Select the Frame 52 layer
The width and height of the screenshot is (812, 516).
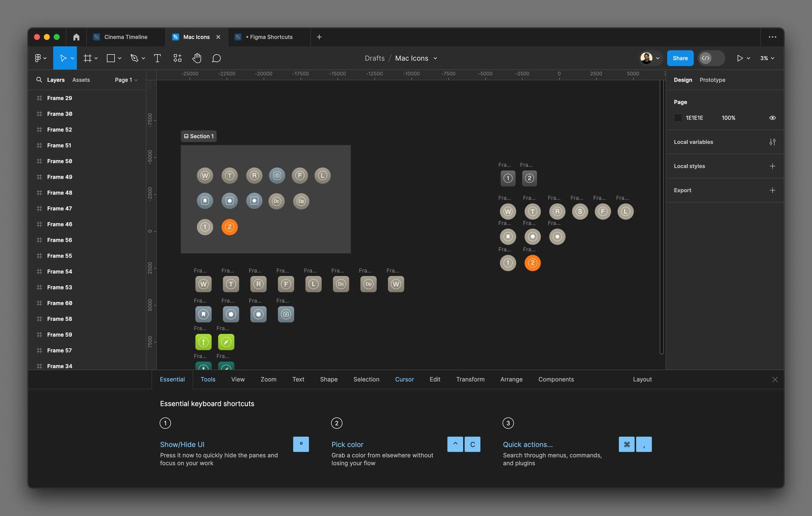tap(59, 130)
